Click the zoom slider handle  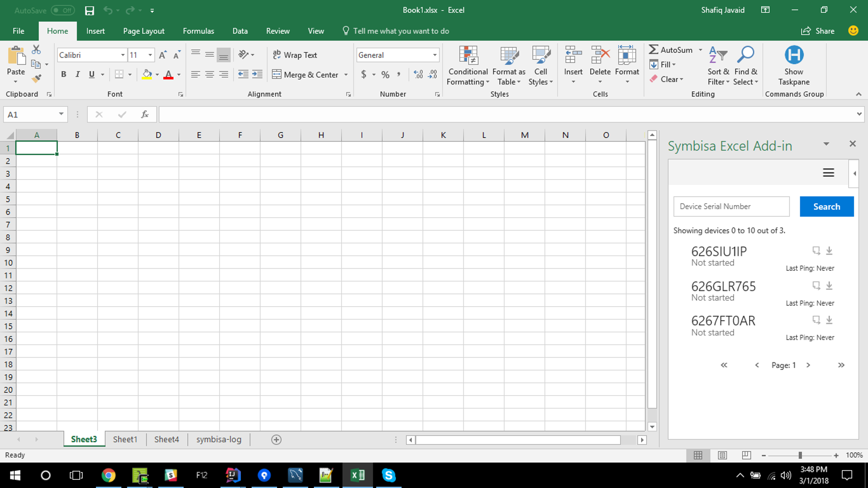(800, 455)
